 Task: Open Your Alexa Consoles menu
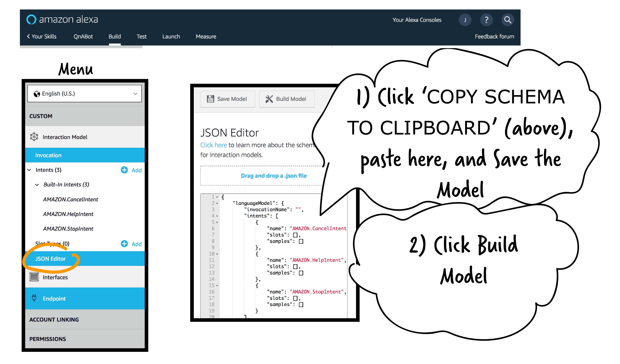point(417,20)
